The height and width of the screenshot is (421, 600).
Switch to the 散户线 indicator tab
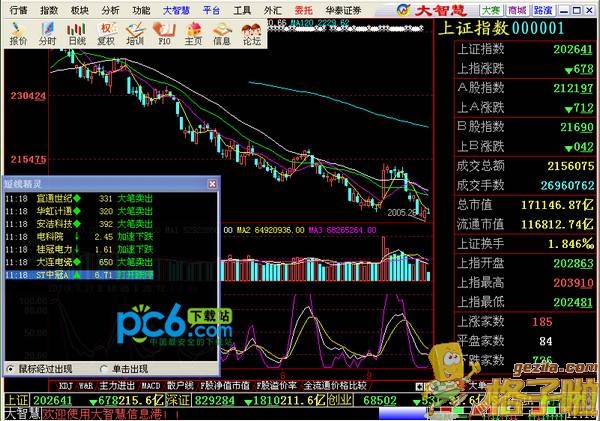[180, 386]
